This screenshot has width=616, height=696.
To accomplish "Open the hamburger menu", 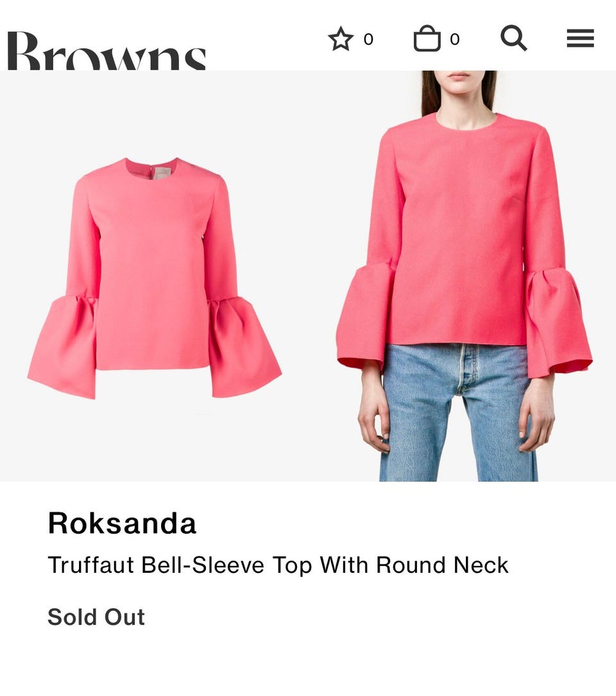I will point(580,38).
